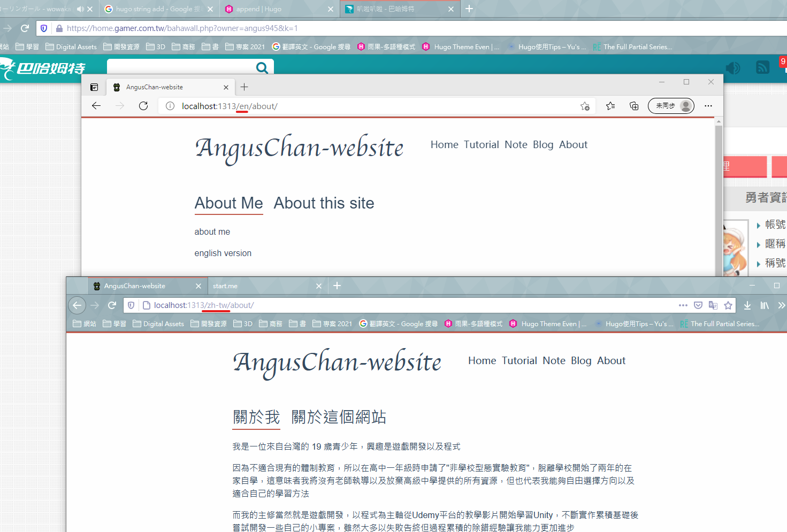Viewport: 787px width, 532px height.
Task: Select 關於我 tab on Chinese page
Action: (x=256, y=417)
